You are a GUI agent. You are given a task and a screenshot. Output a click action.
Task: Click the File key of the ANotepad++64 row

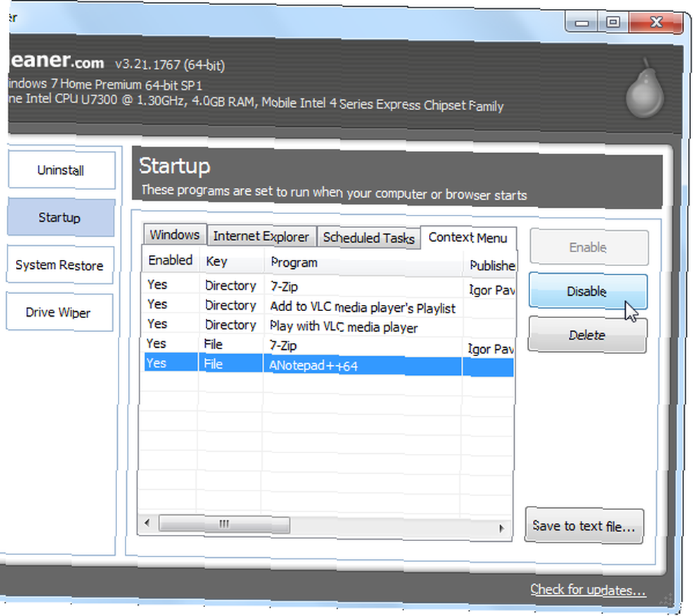point(213,364)
